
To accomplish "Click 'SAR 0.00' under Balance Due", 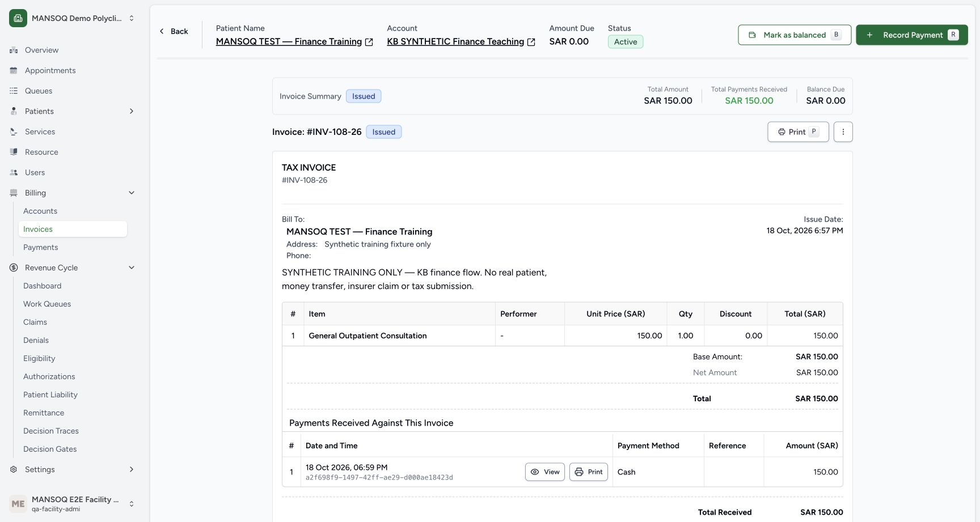I will pos(826,101).
